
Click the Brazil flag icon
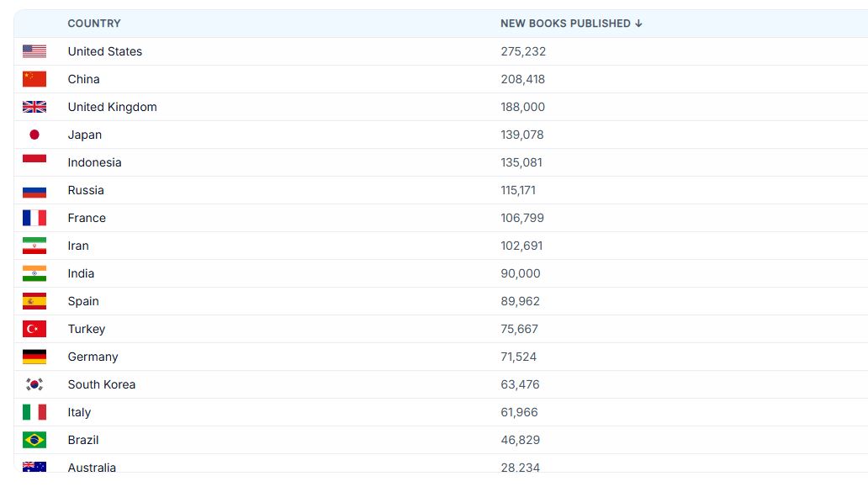click(34, 440)
